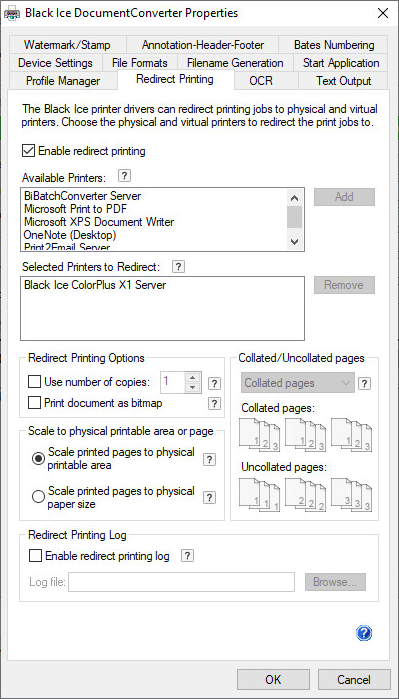Open help for Print document as bitmap

click(214, 403)
